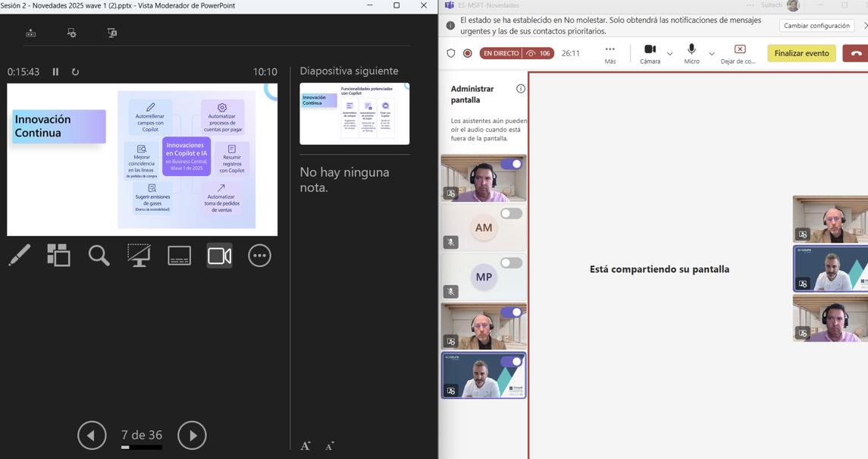View the 106 attendees count

coord(539,53)
